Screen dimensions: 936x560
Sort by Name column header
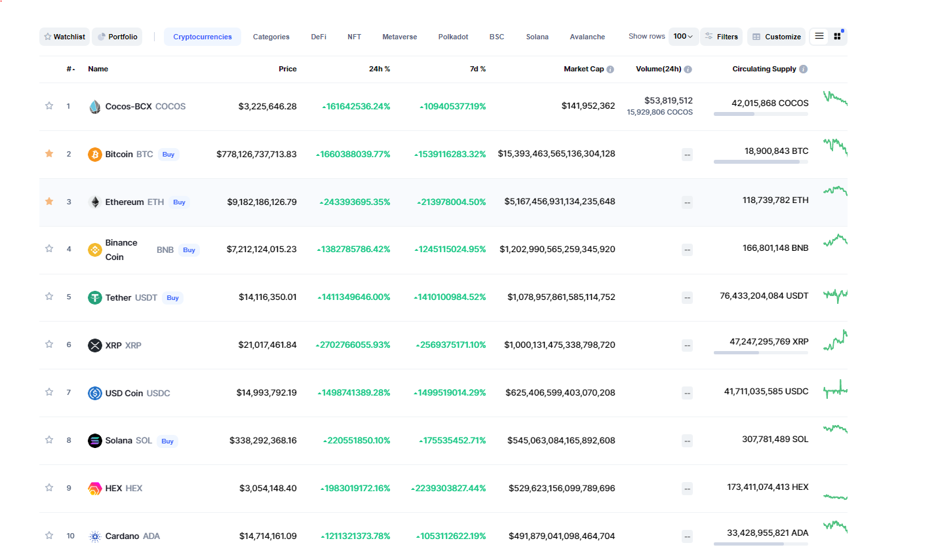(98, 69)
